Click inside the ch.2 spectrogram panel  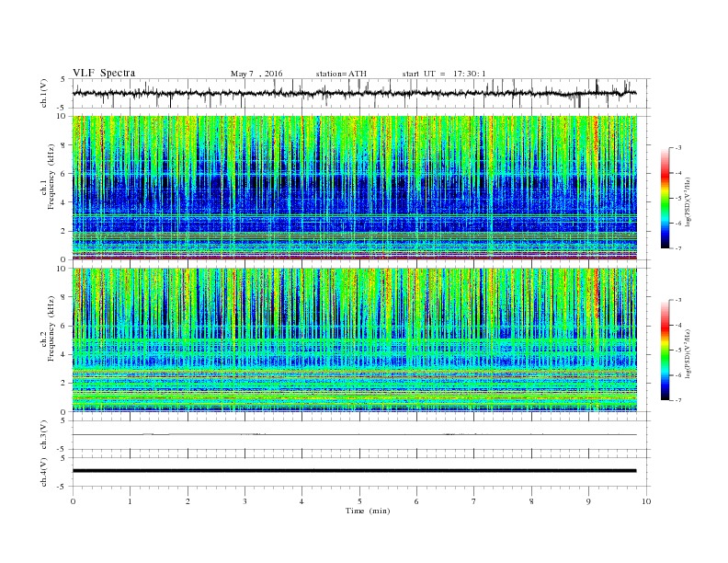pos(354,340)
